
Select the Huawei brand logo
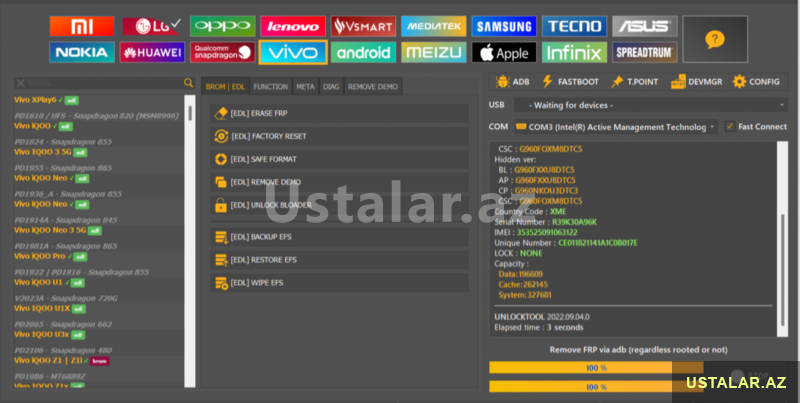152,52
